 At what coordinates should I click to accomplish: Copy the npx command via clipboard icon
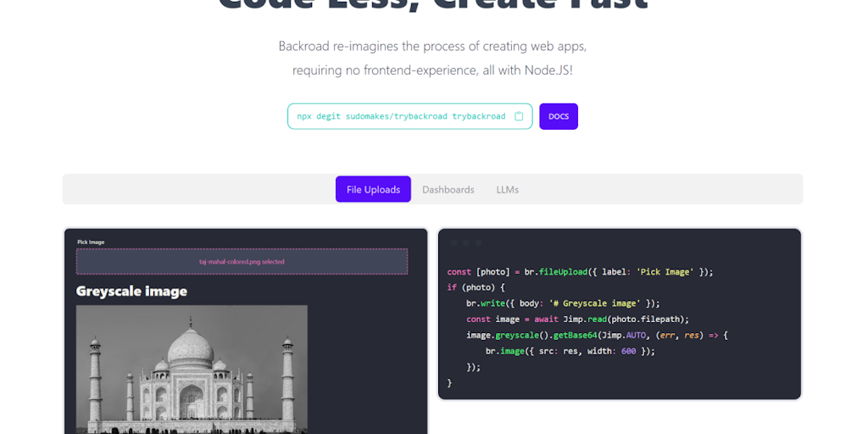(519, 116)
